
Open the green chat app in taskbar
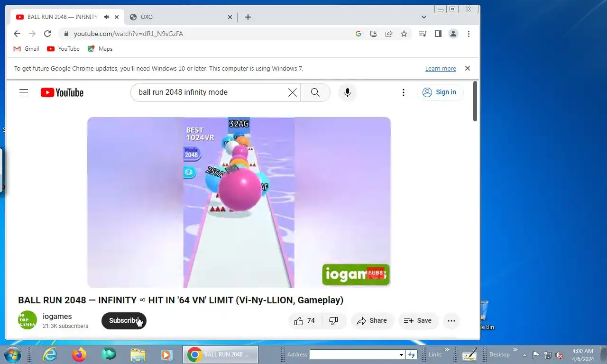(109, 355)
